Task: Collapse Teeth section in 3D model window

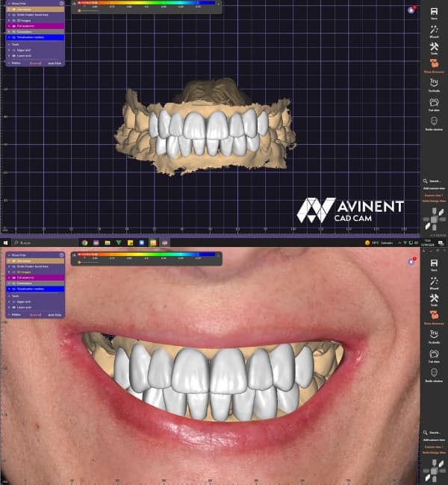Action: [9, 45]
